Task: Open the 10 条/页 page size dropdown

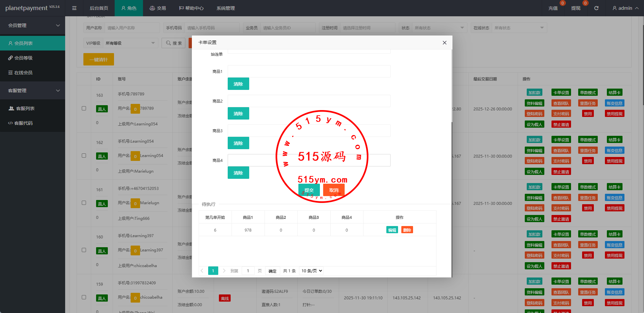Action: (x=311, y=271)
